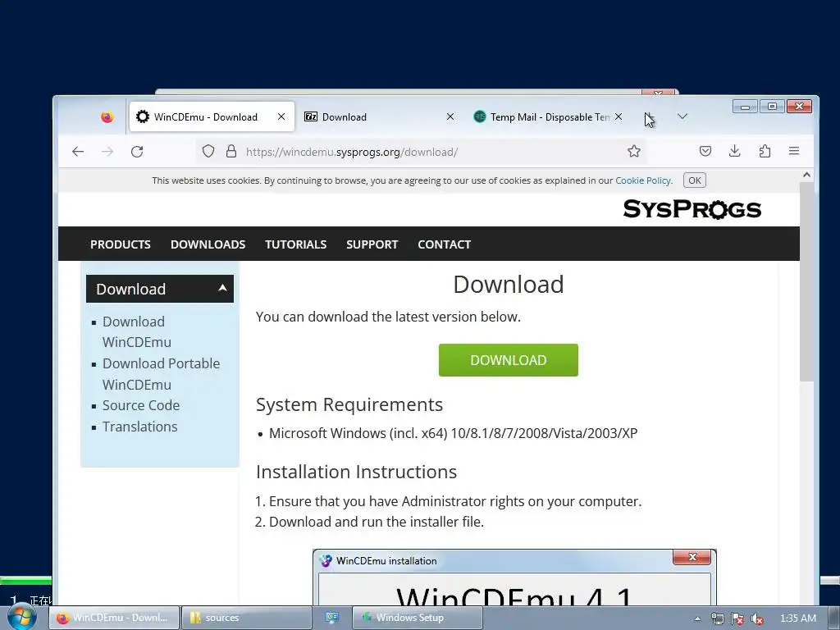Open the DOWNLOADS menu
Screen dimensions: 840x630
208,244
